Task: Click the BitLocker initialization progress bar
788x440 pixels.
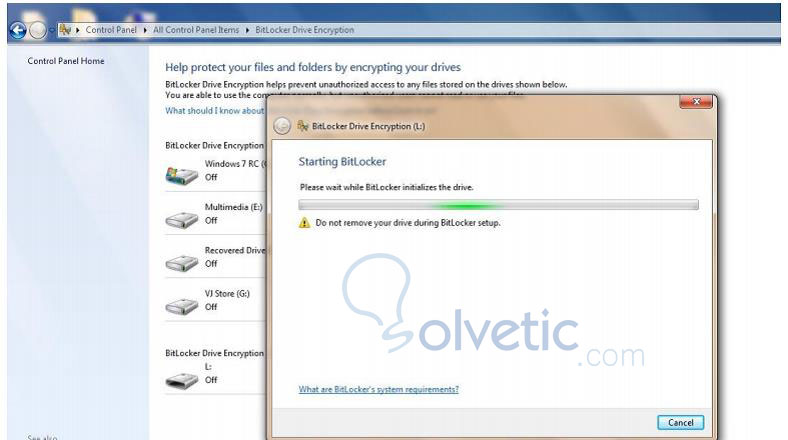Action: coord(498,204)
